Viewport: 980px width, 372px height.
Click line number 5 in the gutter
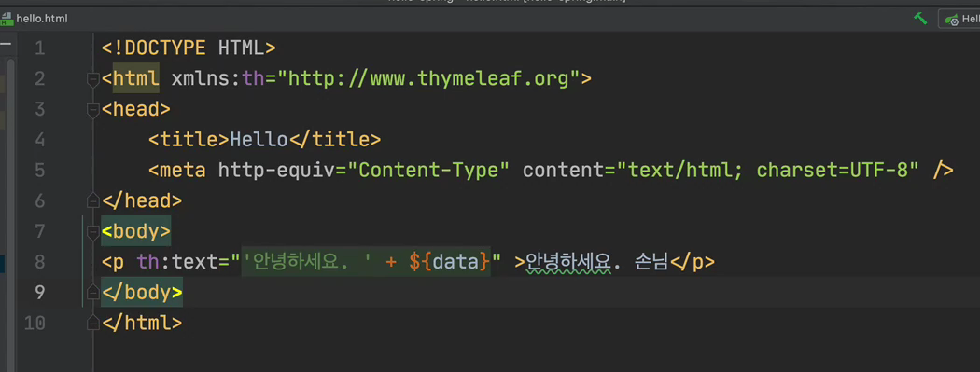tap(39, 171)
